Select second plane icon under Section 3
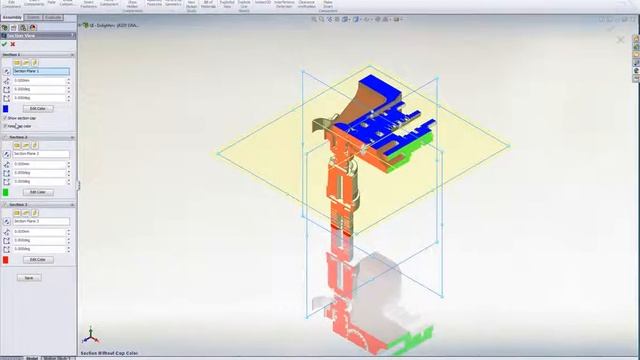640x360 pixels. (x=26, y=213)
